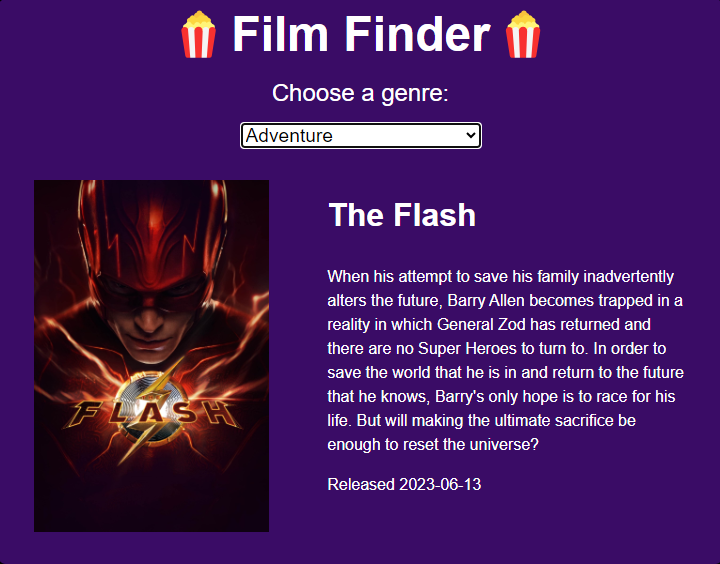The height and width of the screenshot is (564, 720).
Task: Click the right popcorn icon beside the title
Action: point(523,35)
